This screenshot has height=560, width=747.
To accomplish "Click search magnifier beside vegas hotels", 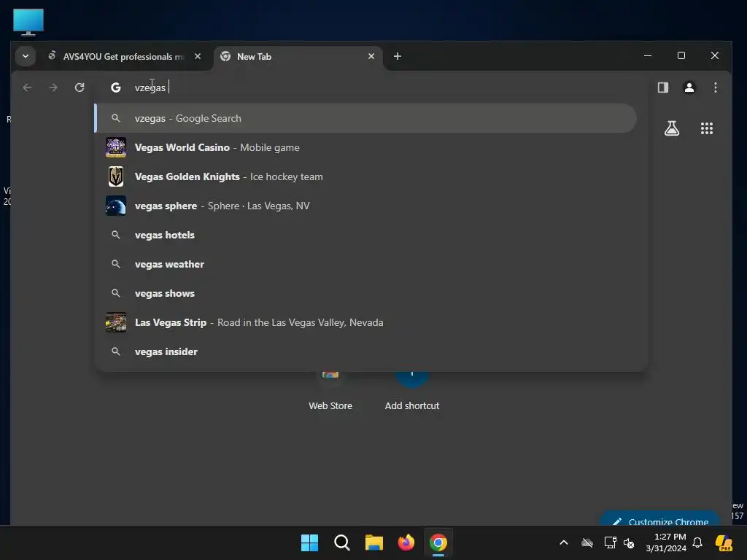I will click(x=116, y=235).
